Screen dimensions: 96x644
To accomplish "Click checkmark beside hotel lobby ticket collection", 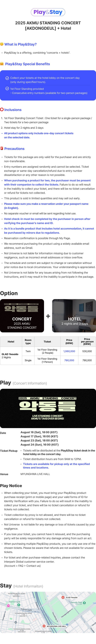I will [x=7, y=78].
